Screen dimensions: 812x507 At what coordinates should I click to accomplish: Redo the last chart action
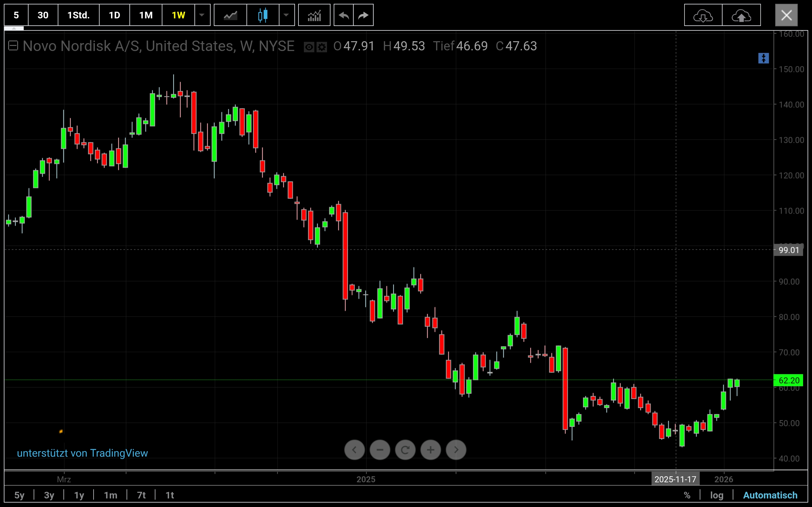pos(363,15)
